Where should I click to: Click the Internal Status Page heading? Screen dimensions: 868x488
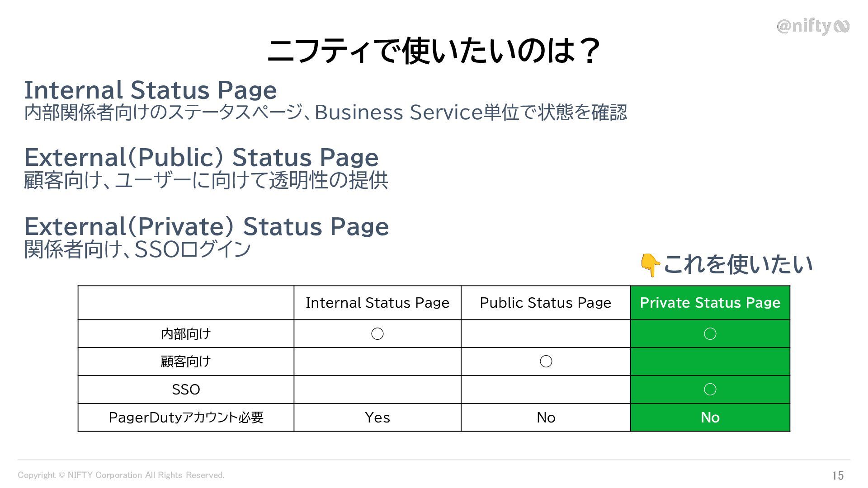[x=150, y=90]
